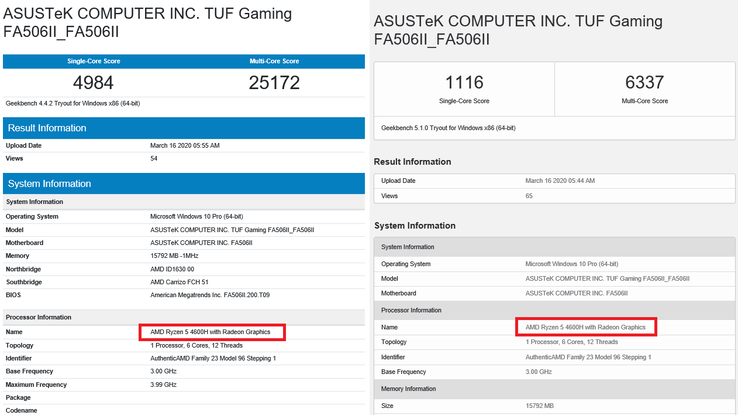Click the motherboard value in the Geekbench 4 page
The image size is (738, 415).
201,243
